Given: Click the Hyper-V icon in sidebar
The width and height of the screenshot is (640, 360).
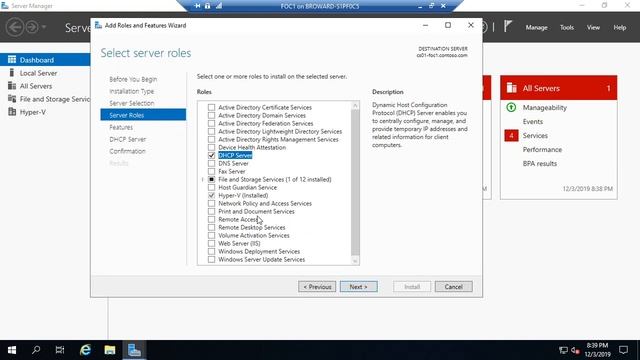Looking at the screenshot, I should [12, 112].
